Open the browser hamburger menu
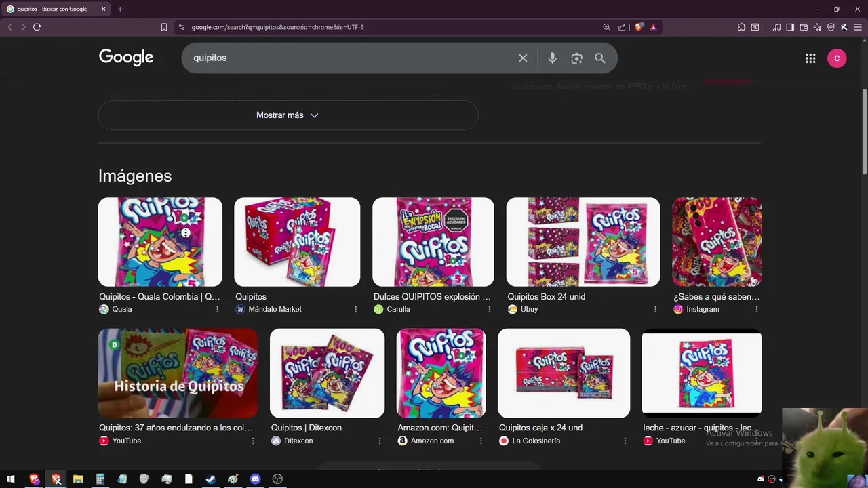 pyautogui.click(x=858, y=27)
